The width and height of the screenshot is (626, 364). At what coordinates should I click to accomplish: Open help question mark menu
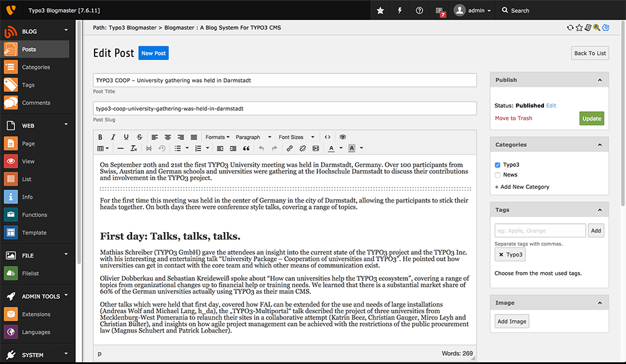[x=419, y=11]
